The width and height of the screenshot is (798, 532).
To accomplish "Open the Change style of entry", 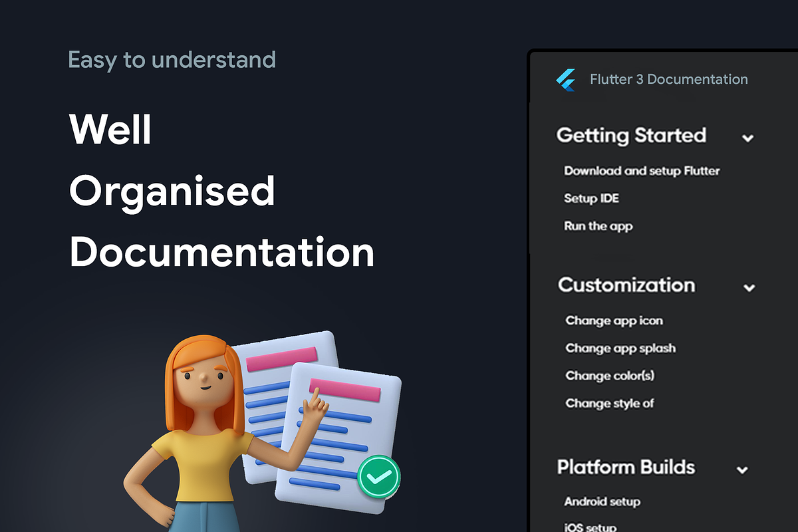I will point(610,403).
